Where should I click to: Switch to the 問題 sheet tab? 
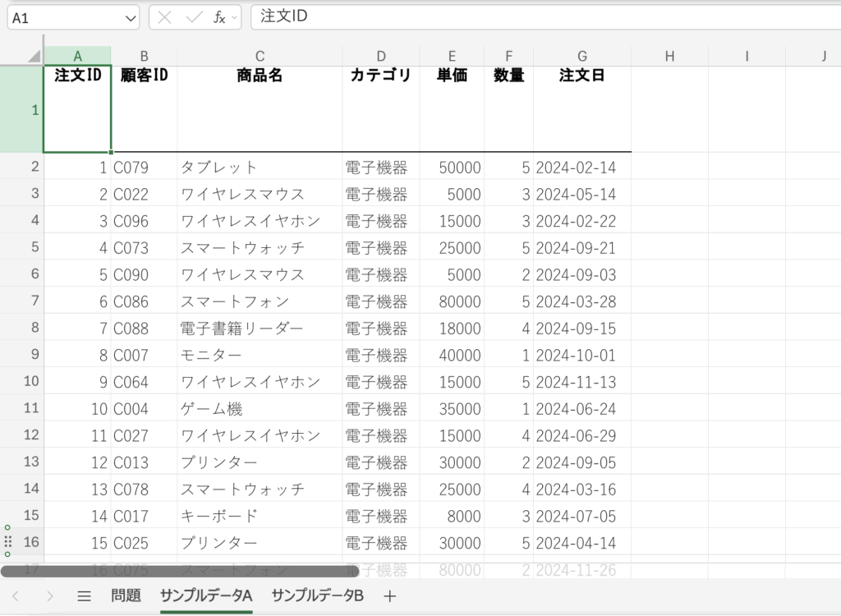coord(126,596)
